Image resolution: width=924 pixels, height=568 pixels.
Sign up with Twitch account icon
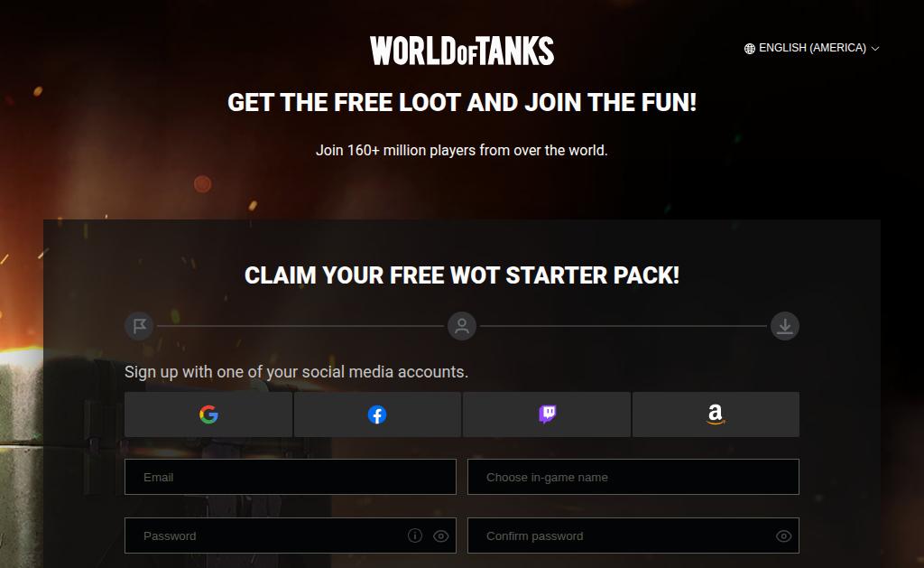547,414
